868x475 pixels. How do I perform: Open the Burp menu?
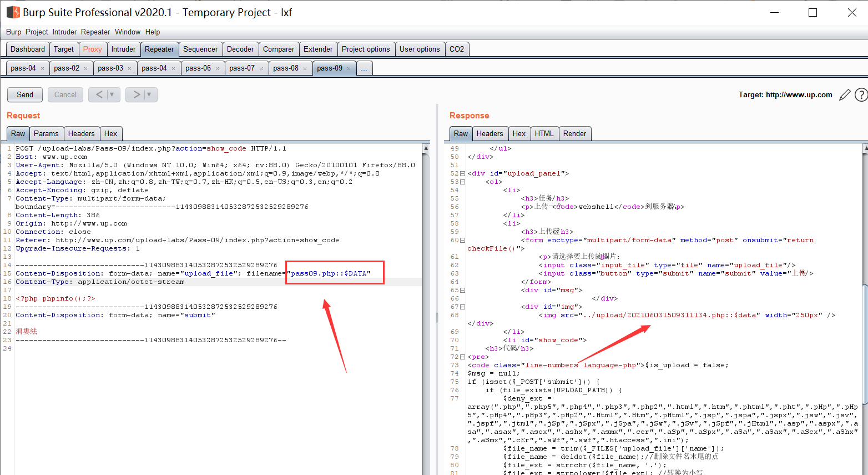(14, 32)
